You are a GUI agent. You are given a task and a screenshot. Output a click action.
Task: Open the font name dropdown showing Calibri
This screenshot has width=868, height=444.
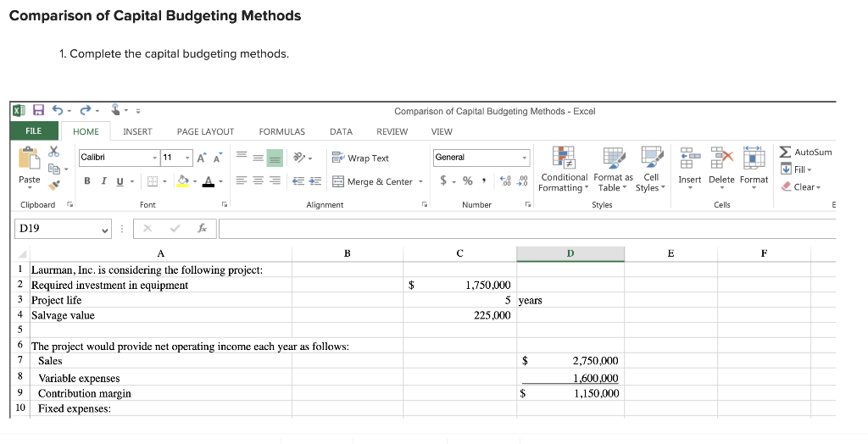(x=155, y=158)
